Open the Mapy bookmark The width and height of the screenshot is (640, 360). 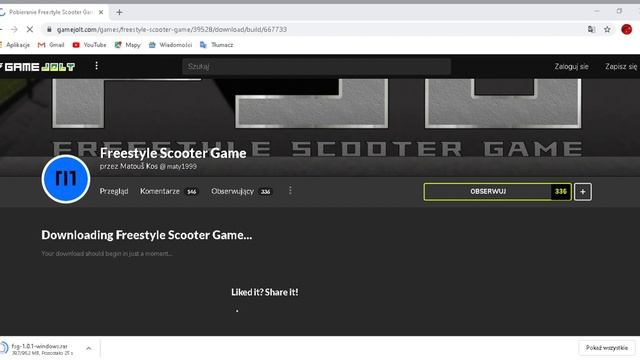[x=128, y=45]
